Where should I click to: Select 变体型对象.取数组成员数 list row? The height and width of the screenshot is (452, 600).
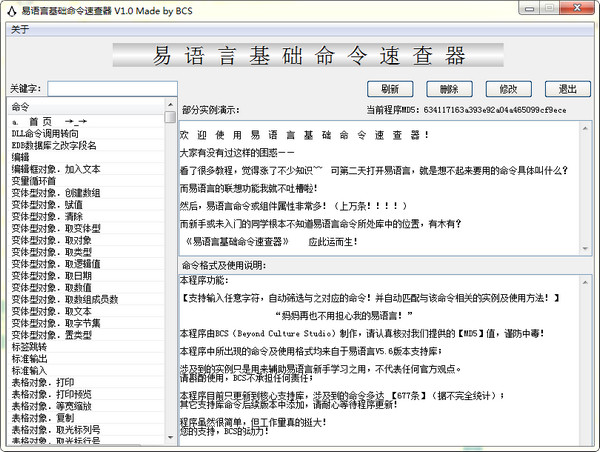coord(86,299)
